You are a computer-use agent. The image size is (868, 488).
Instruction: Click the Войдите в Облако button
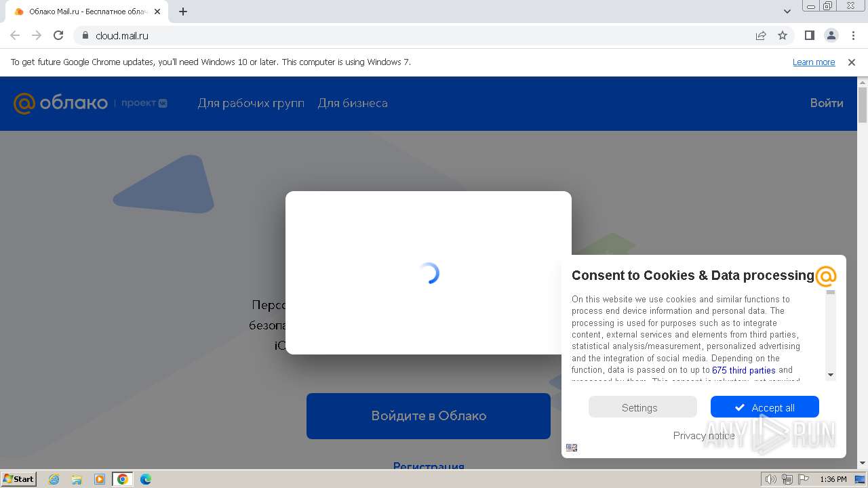(429, 415)
